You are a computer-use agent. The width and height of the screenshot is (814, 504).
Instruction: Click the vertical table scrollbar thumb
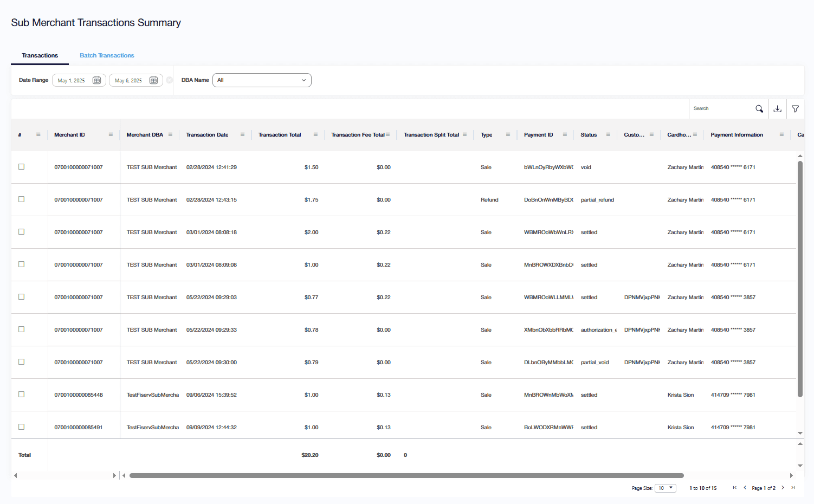point(800,279)
